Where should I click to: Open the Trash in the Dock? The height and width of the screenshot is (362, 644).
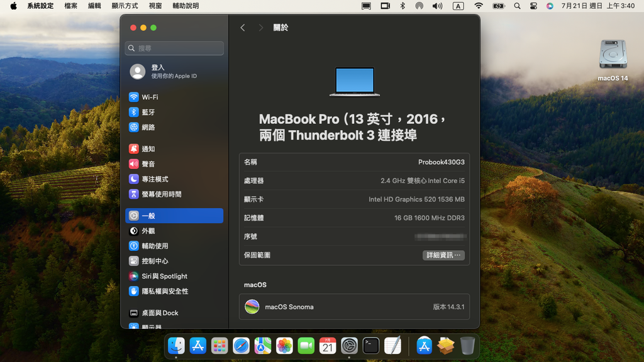click(x=467, y=346)
